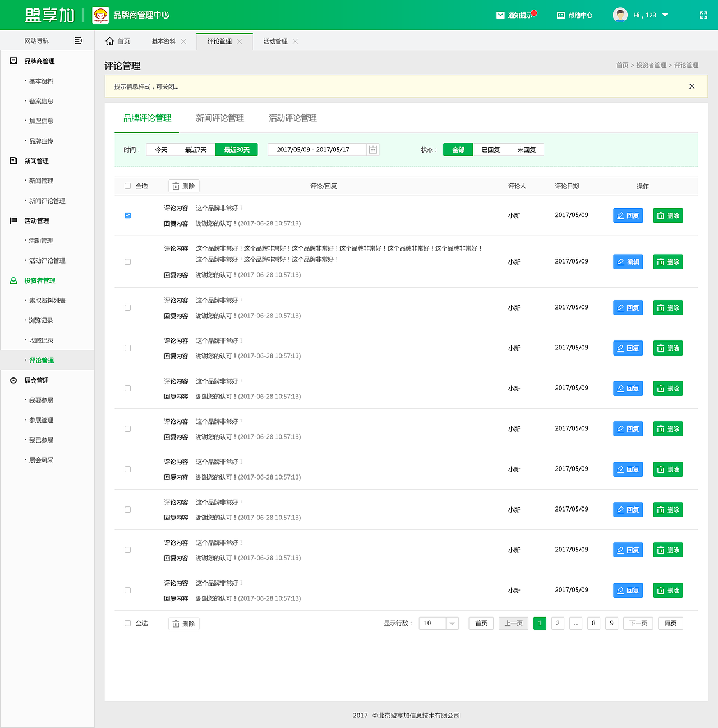Viewport: 718px width, 728px height.
Task: Open 收藏记录 in the sidebar
Action: tap(41, 340)
